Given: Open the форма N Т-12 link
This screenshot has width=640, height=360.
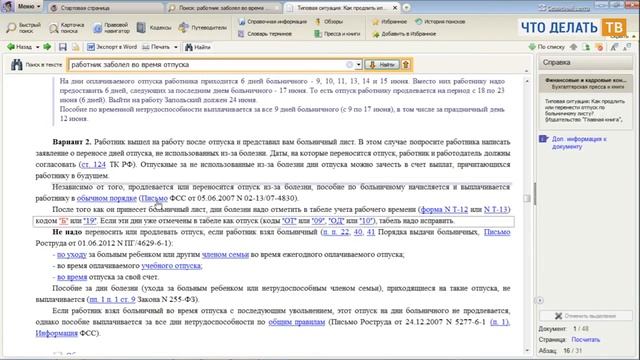Looking at the screenshot, I should 444,209.
